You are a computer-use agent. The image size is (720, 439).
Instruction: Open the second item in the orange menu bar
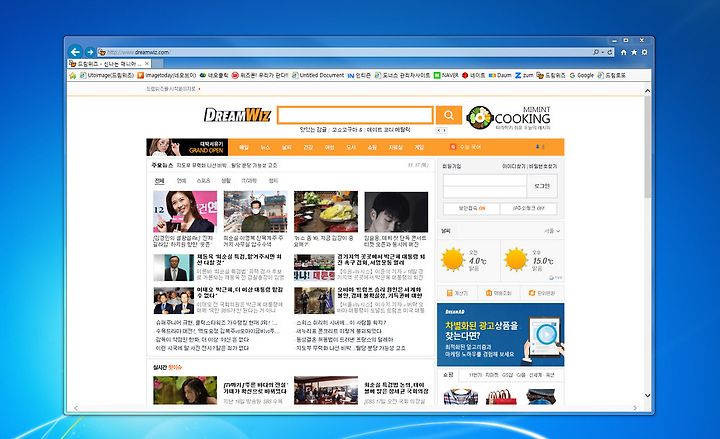pyautogui.click(x=265, y=147)
